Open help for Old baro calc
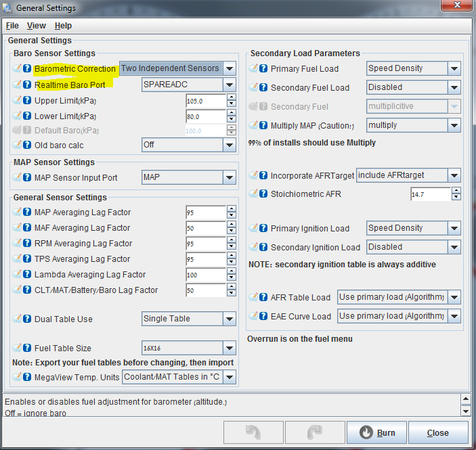Viewport: 476px width, 450px height. coord(27,145)
